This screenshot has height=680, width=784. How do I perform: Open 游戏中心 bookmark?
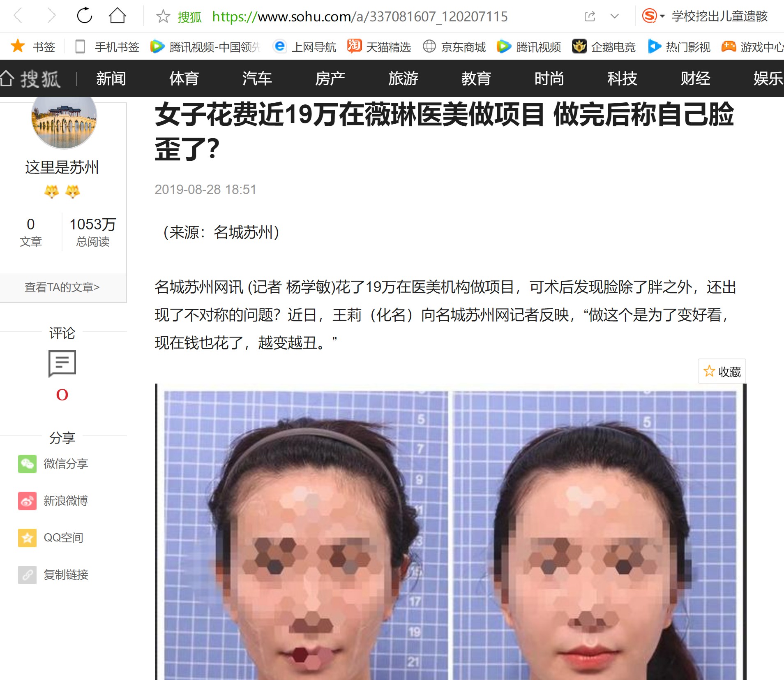click(753, 47)
